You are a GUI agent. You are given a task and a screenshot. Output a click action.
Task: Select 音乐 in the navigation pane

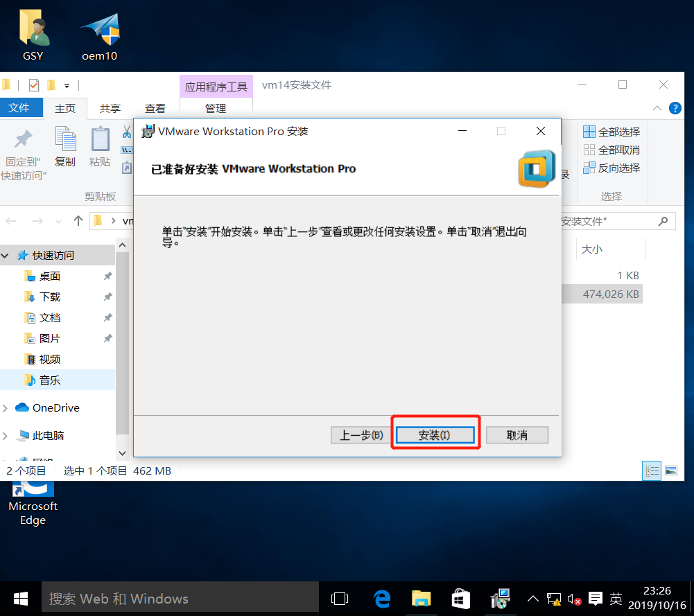point(50,380)
